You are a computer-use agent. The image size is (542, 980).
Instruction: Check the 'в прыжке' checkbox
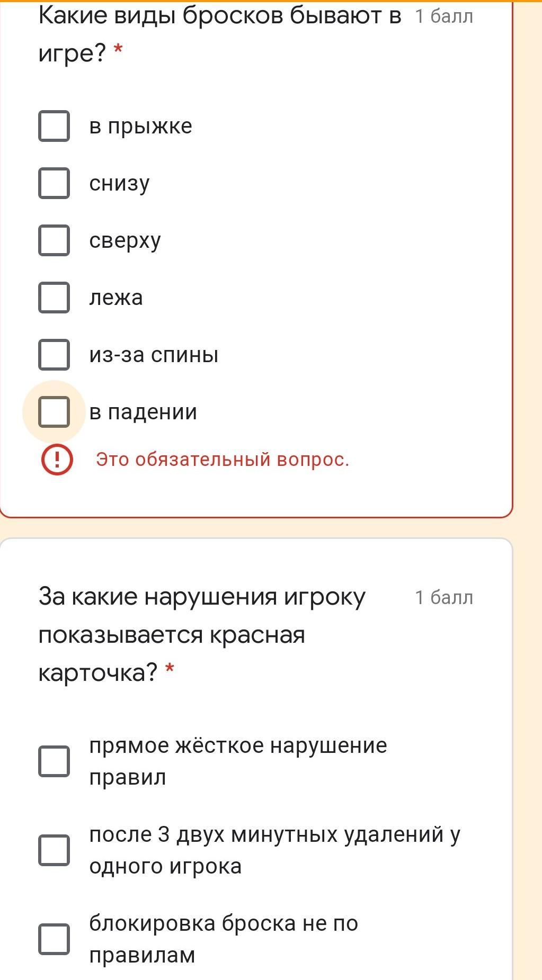coord(54,126)
